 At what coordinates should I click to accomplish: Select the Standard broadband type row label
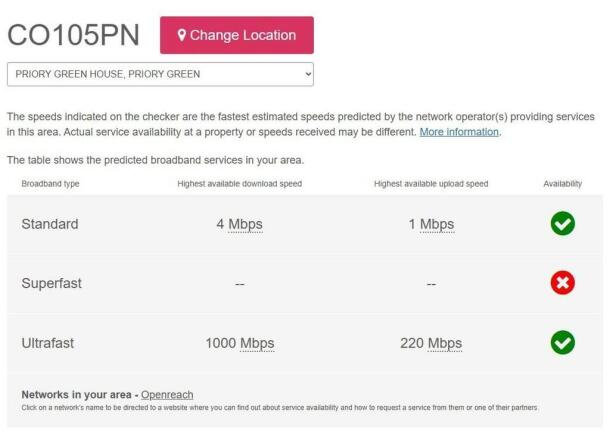coord(50,224)
